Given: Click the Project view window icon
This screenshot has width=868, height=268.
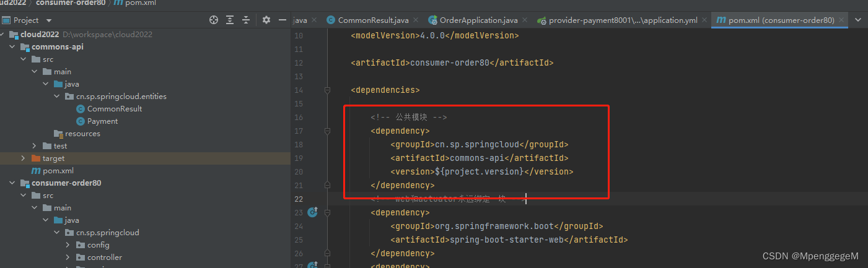Looking at the screenshot, I should [6, 20].
